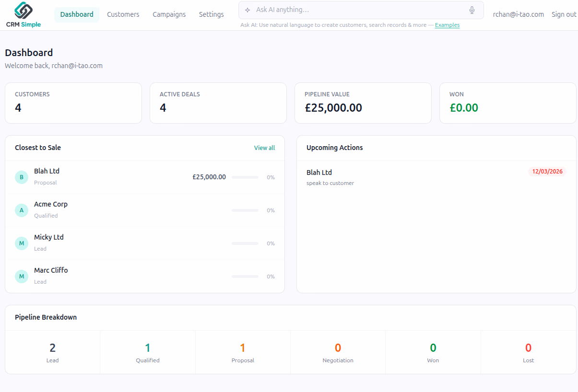The image size is (578, 392).
Task: Click the Marc Cliffo avatar circle
Action: click(x=22, y=277)
